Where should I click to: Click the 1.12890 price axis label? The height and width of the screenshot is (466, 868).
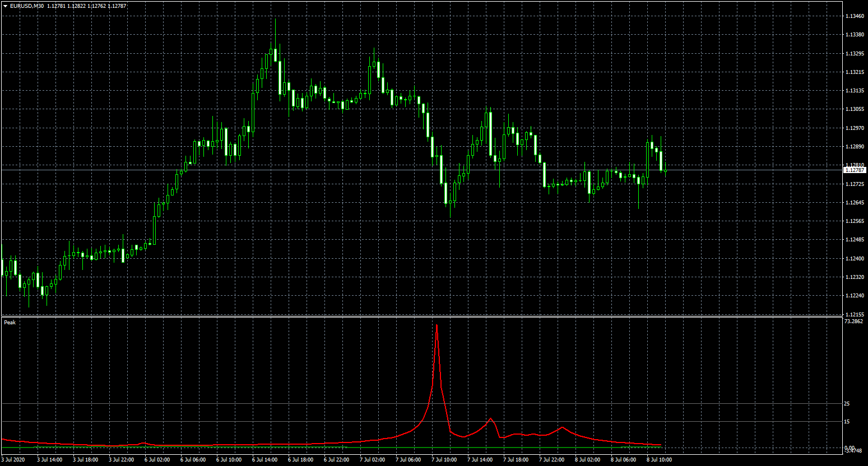click(x=854, y=147)
